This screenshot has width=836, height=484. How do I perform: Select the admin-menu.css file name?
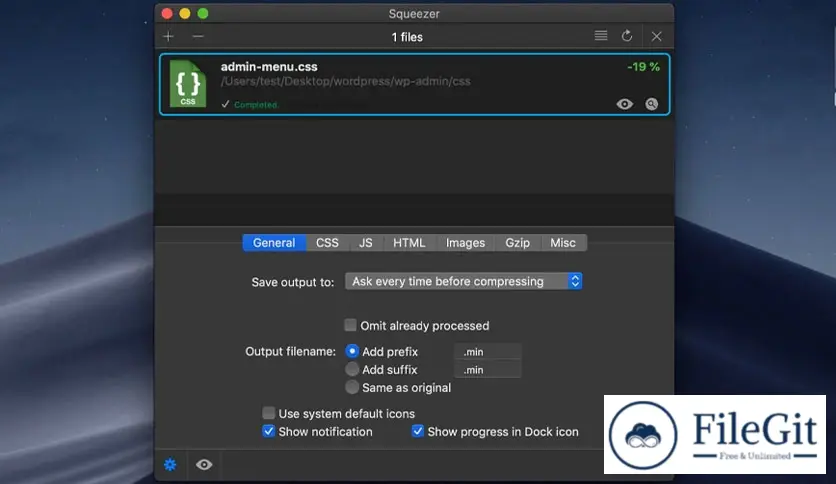click(269, 67)
